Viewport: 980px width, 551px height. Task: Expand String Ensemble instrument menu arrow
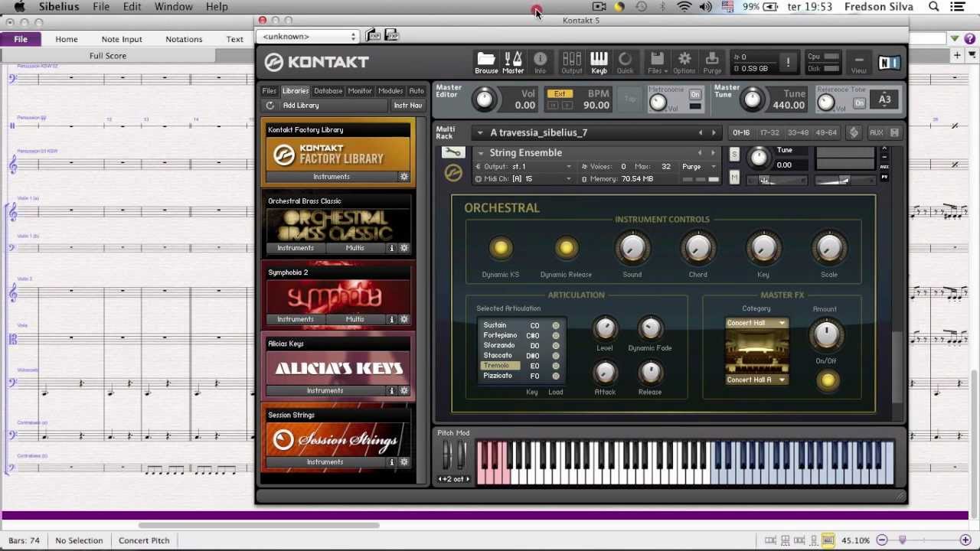[481, 153]
